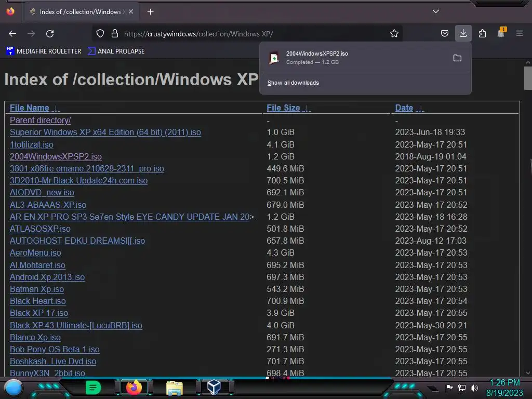
Task: Download AeroMenu.iso
Action: [35, 253]
